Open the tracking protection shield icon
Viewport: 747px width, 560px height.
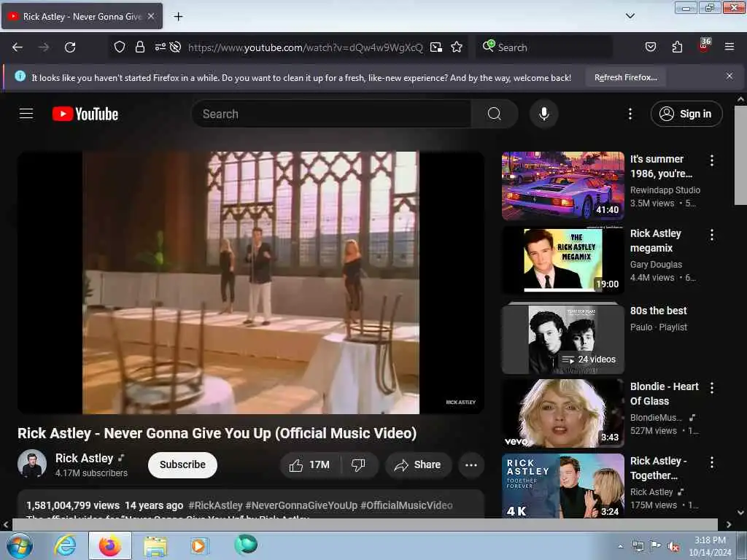point(120,47)
